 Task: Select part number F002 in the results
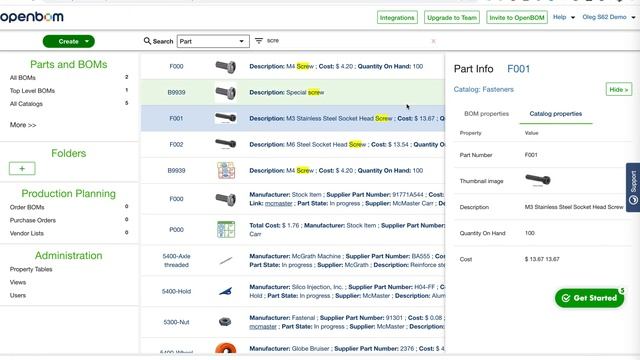176,144
